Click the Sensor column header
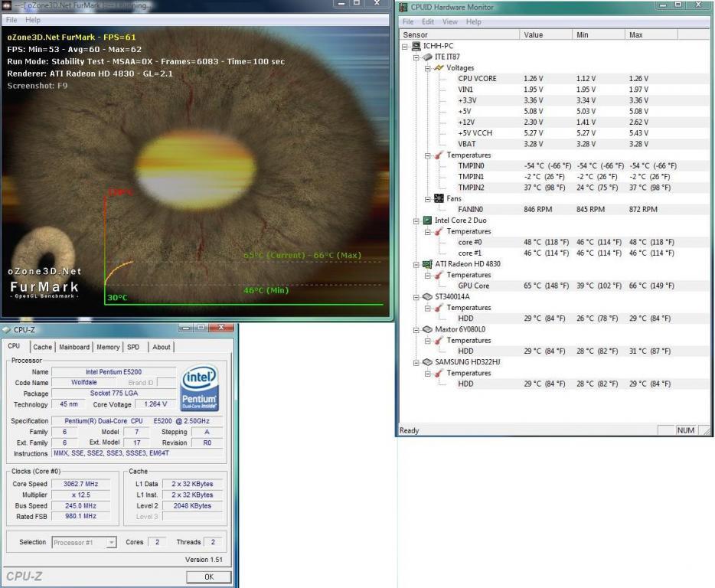The height and width of the screenshot is (588, 715). point(459,35)
